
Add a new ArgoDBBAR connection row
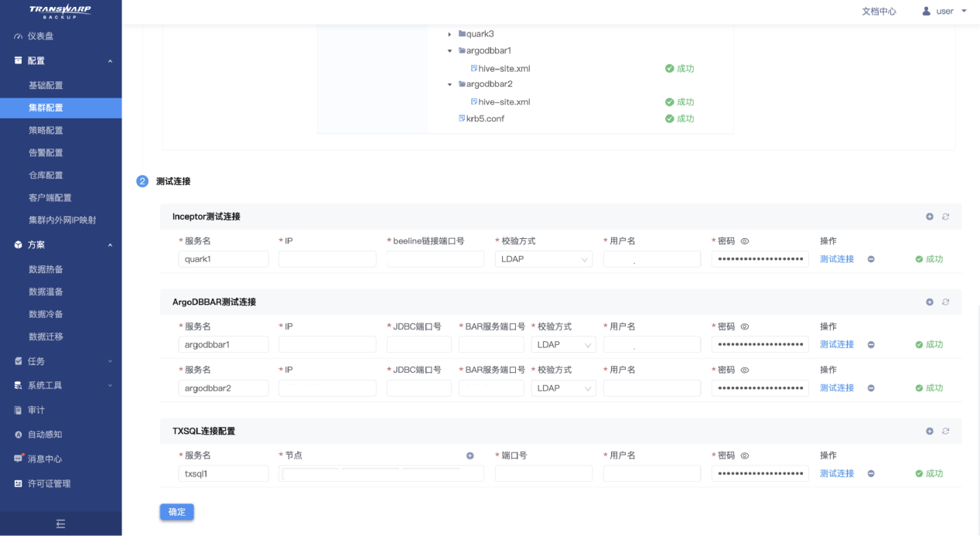930,302
